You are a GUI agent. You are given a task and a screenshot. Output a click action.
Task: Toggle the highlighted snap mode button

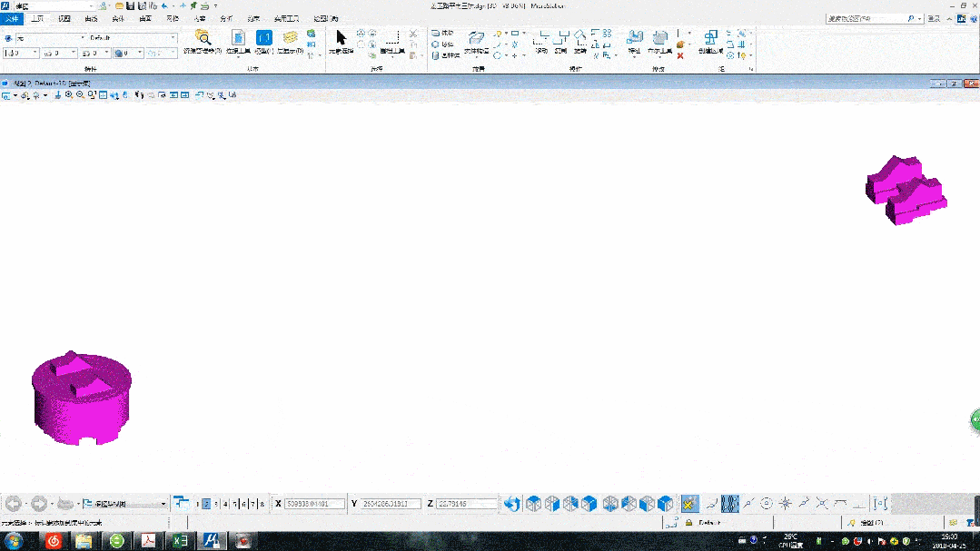point(689,504)
